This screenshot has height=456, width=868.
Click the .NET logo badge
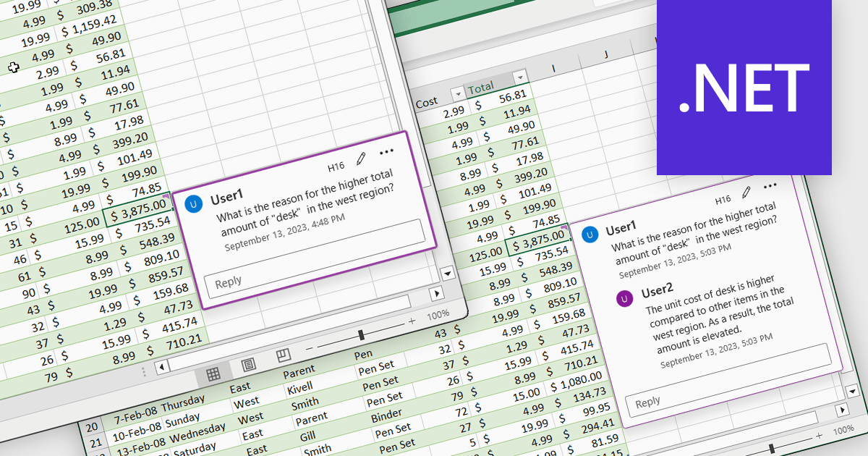744,87
